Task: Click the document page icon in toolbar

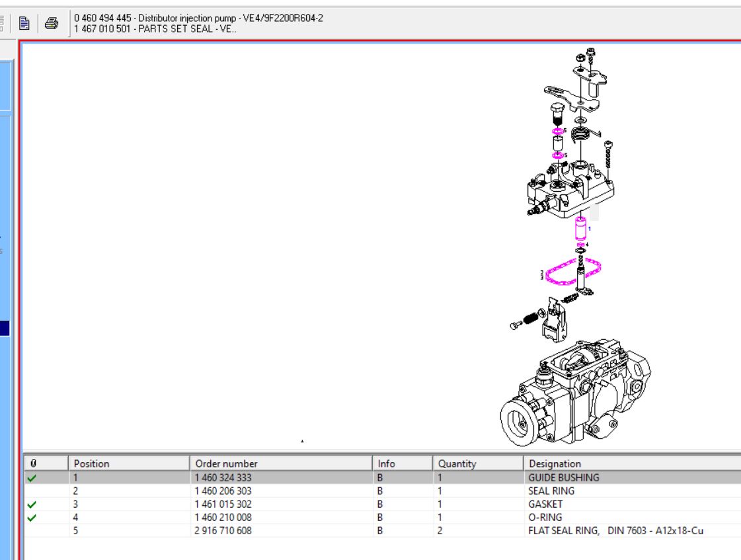Action: click(x=24, y=24)
